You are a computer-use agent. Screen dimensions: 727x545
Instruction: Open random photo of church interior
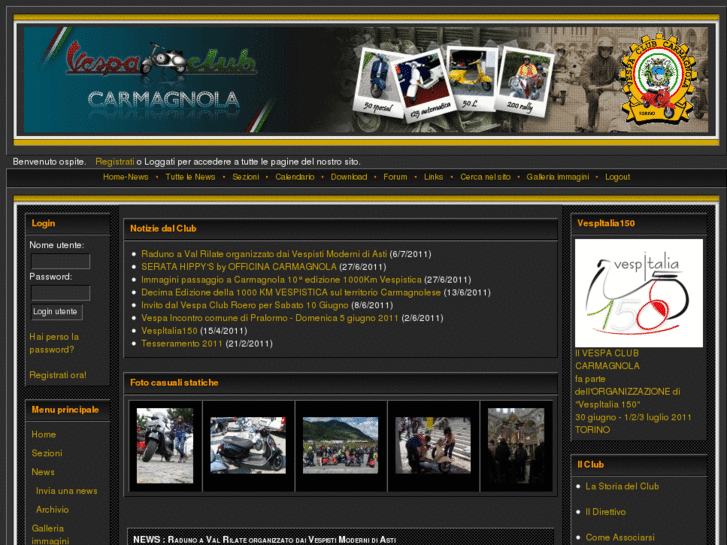point(516,446)
